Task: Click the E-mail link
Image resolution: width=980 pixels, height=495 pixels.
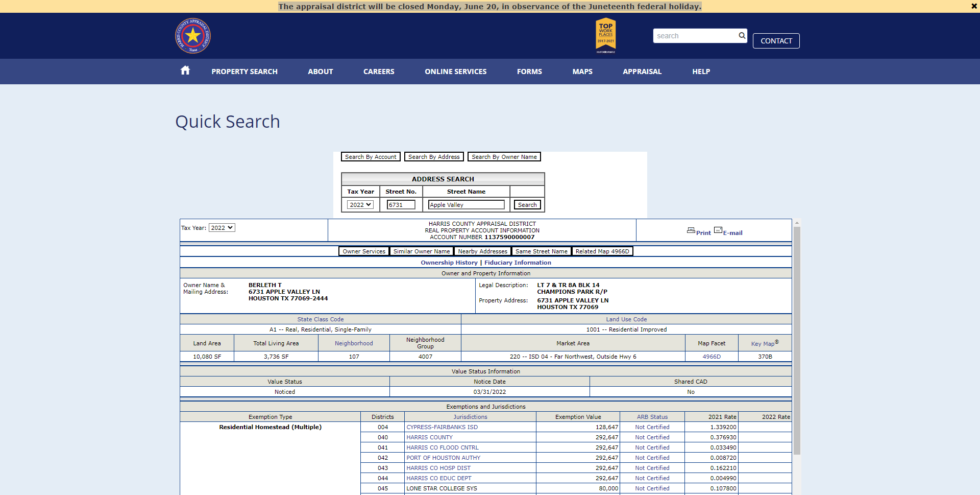Action: tap(732, 233)
